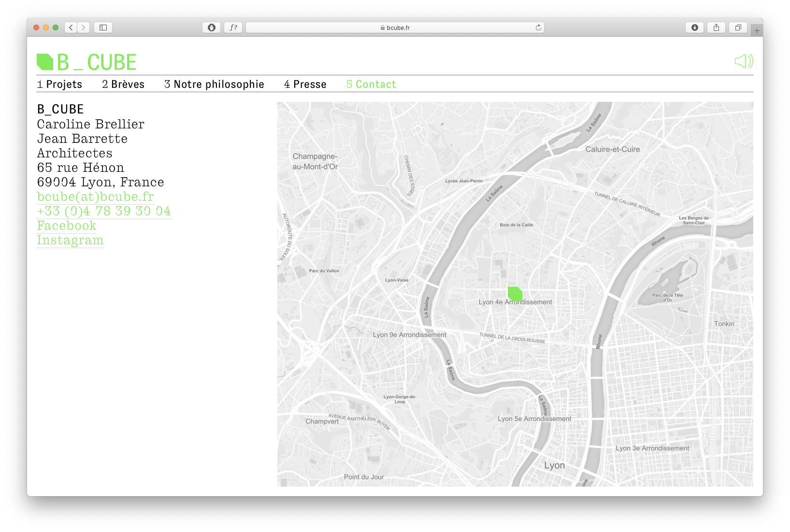
Task: Open the Share menu in toolbar
Action: tap(716, 28)
